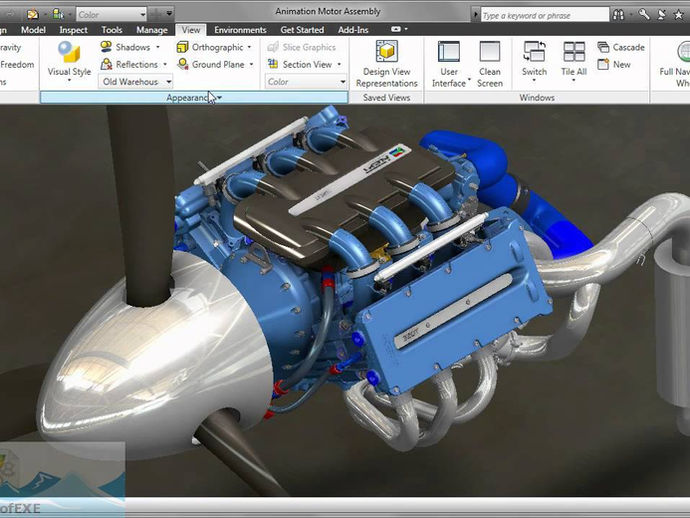The image size is (690, 518).
Task: Click the satellite dish communication icon
Action: [x=661, y=15]
